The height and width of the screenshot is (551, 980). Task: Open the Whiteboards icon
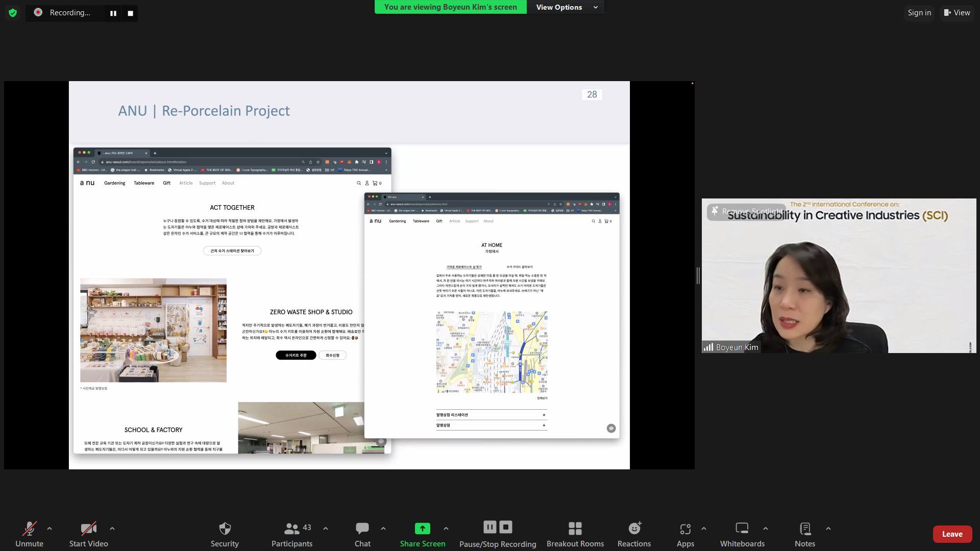click(x=742, y=529)
